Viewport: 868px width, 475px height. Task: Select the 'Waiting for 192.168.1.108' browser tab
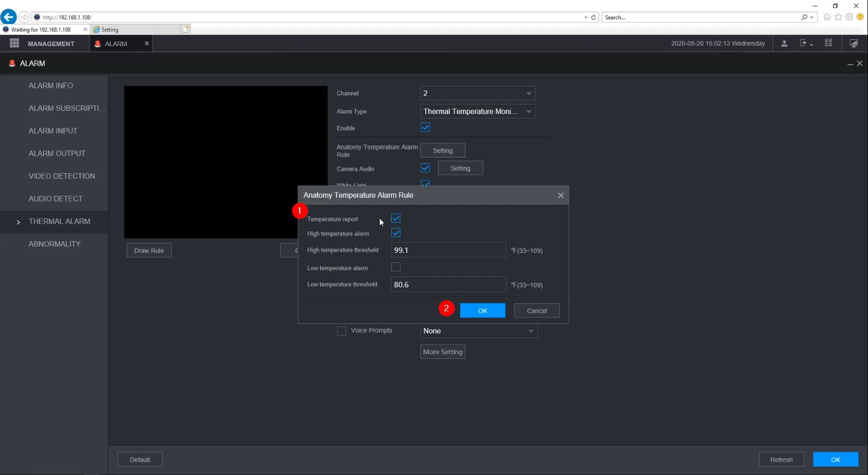pyautogui.click(x=41, y=30)
